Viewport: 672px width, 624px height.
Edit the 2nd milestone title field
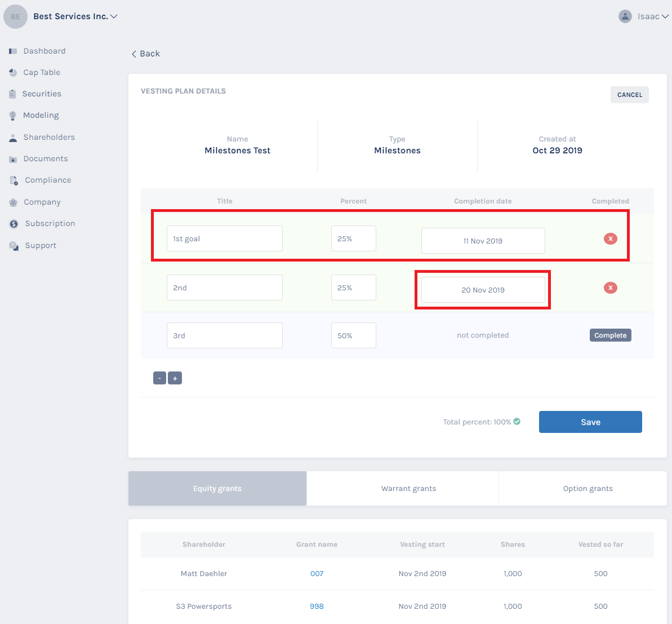225,287
